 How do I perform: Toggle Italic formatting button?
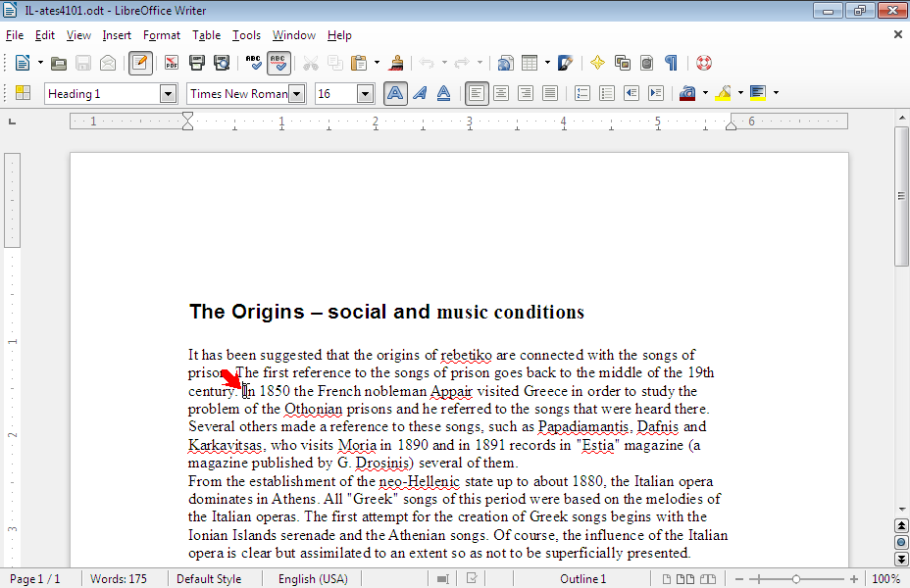coord(420,93)
